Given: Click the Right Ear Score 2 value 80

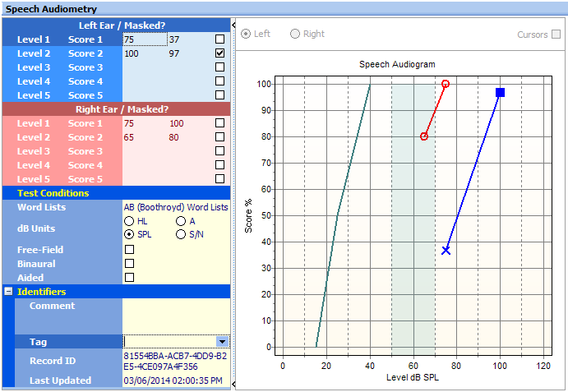Looking at the screenshot, I should click(174, 137).
